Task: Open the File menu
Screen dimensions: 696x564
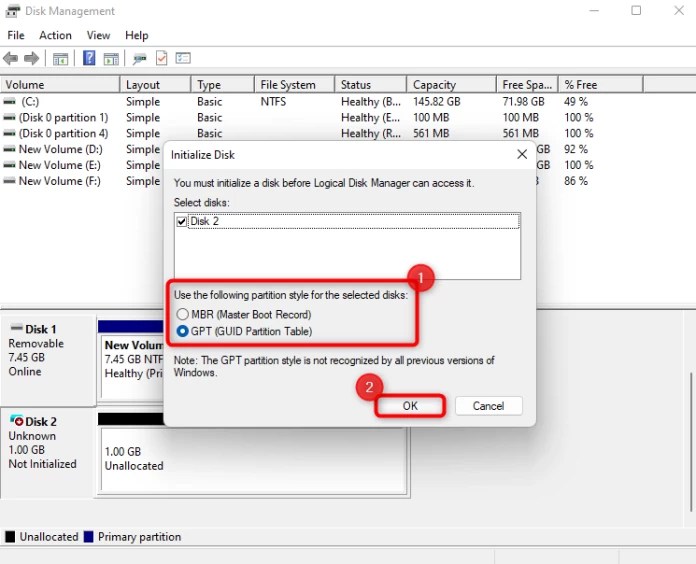Action: pyautogui.click(x=16, y=35)
